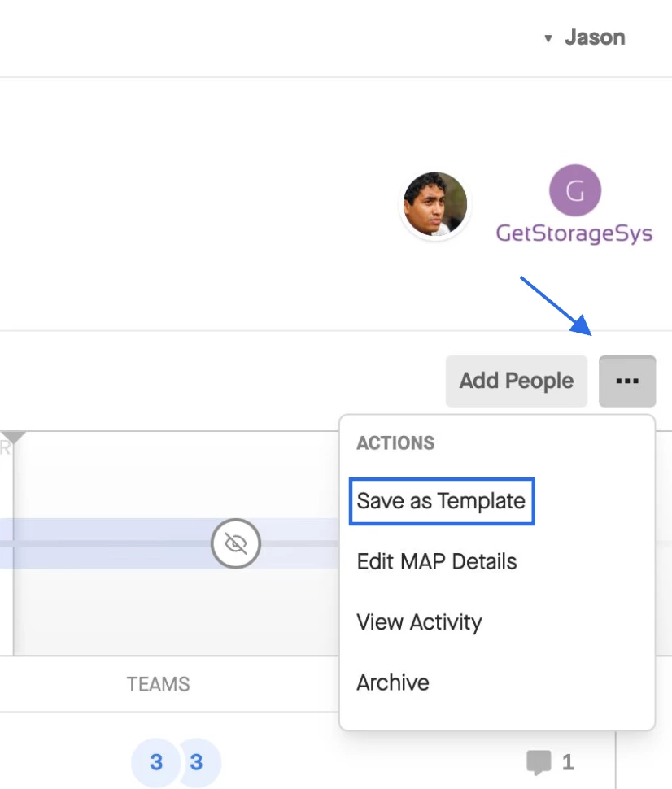Click the gray triangle timeline marker
This screenshot has width=672, height=789.
click(x=15, y=438)
